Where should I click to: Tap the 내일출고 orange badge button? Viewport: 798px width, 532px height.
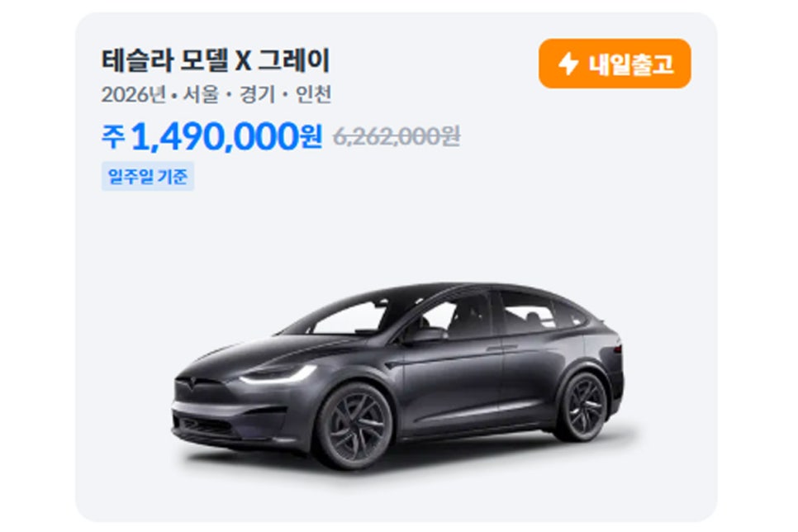615,64
